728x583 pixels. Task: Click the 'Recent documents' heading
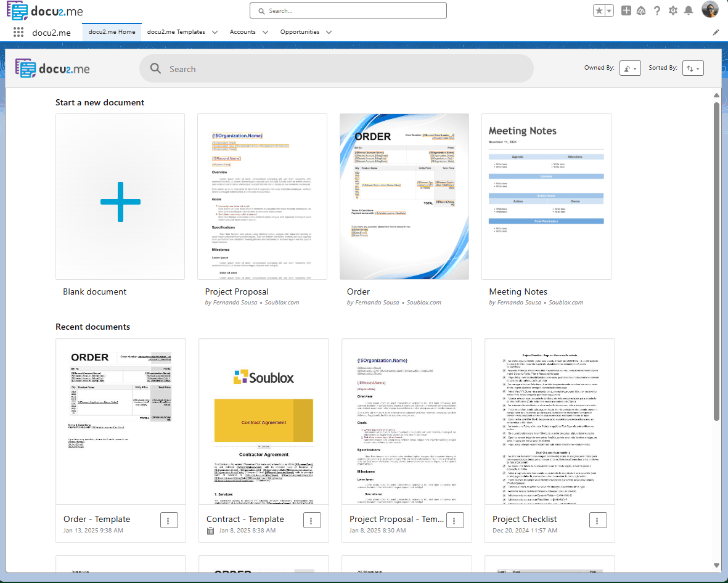[93, 327]
